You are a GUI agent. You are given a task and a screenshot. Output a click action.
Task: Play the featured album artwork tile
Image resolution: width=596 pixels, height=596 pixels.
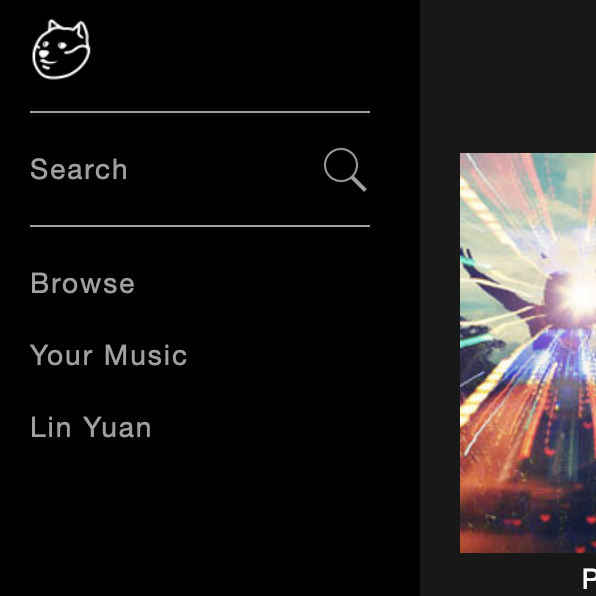coord(528,353)
